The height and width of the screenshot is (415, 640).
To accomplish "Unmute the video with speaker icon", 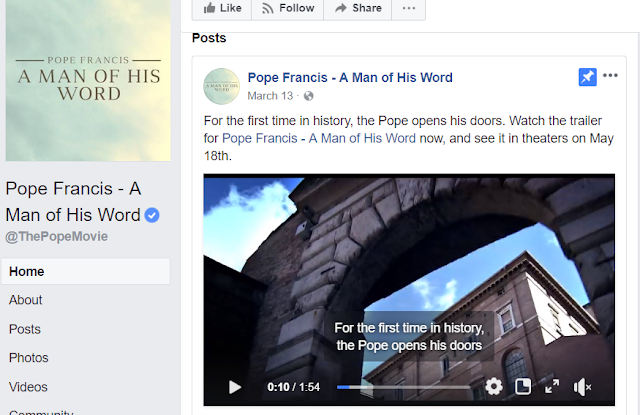I will pyautogui.click(x=582, y=387).
